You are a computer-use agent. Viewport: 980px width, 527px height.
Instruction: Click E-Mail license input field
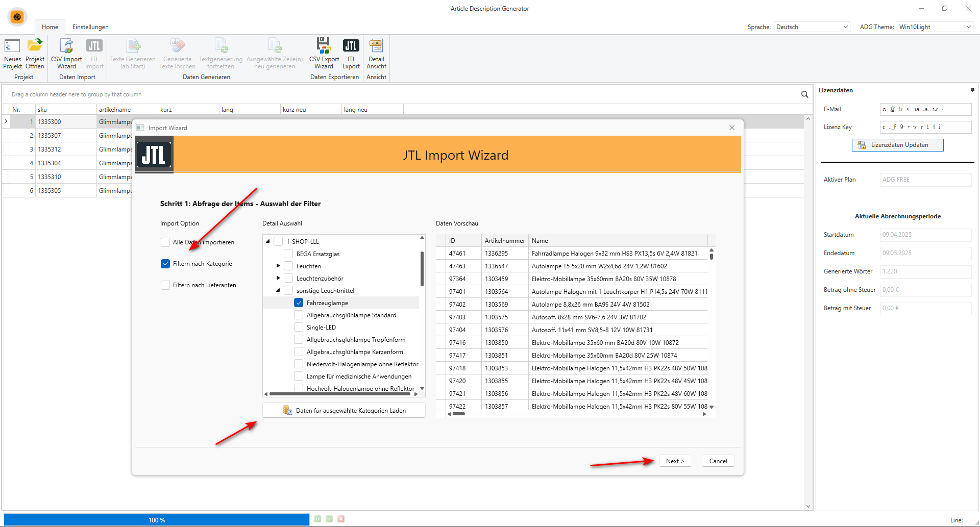click(x=925, y=109)
